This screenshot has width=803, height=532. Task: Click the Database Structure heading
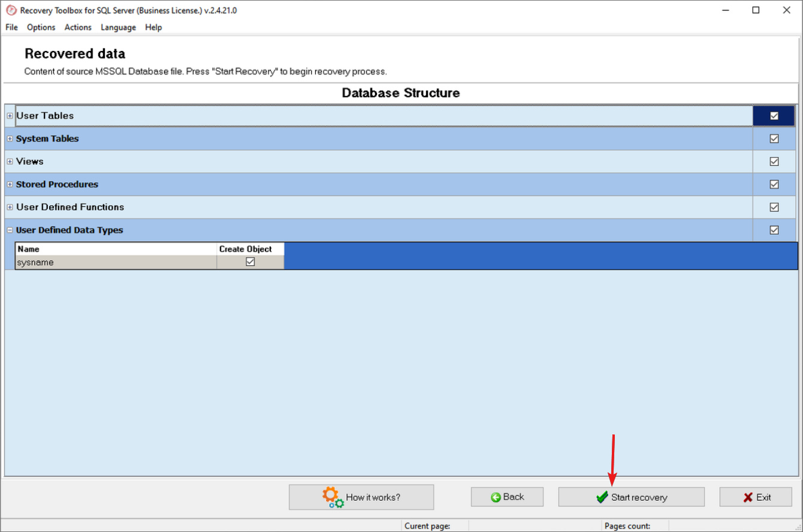(401, 93)
